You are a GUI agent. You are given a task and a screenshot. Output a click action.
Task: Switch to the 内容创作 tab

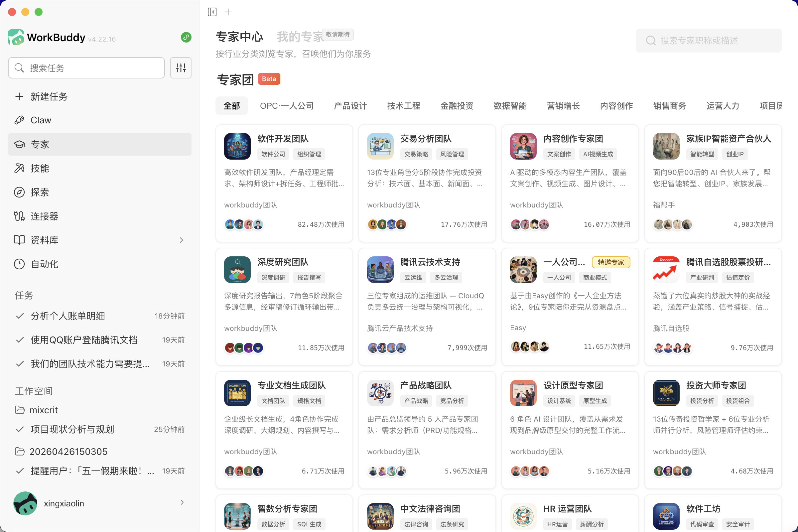(616, 106)
